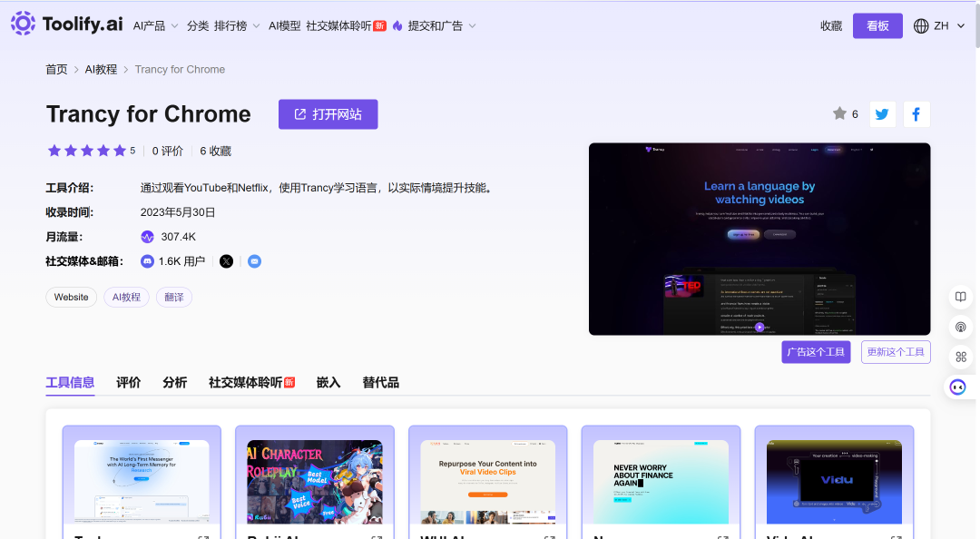The image size is (980, 539).
Task: Click the 2023年5月30日 date text
Action: (x=178, y=212)
